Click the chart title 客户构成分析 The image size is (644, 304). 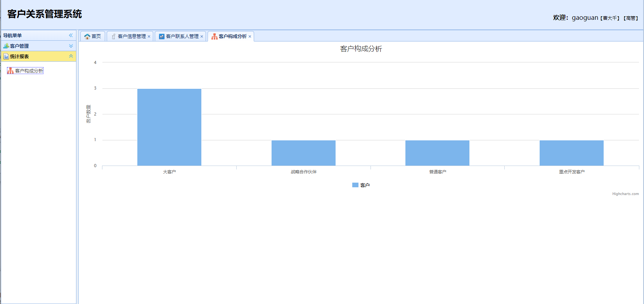coord(361,49)
